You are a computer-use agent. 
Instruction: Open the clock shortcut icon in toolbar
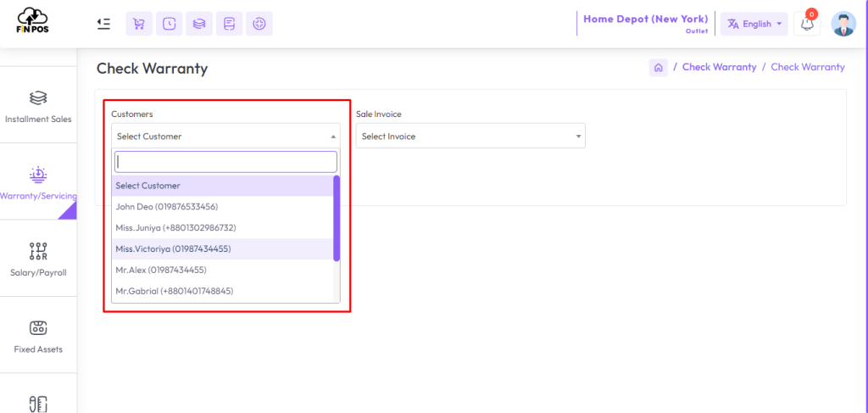point(169,24)
